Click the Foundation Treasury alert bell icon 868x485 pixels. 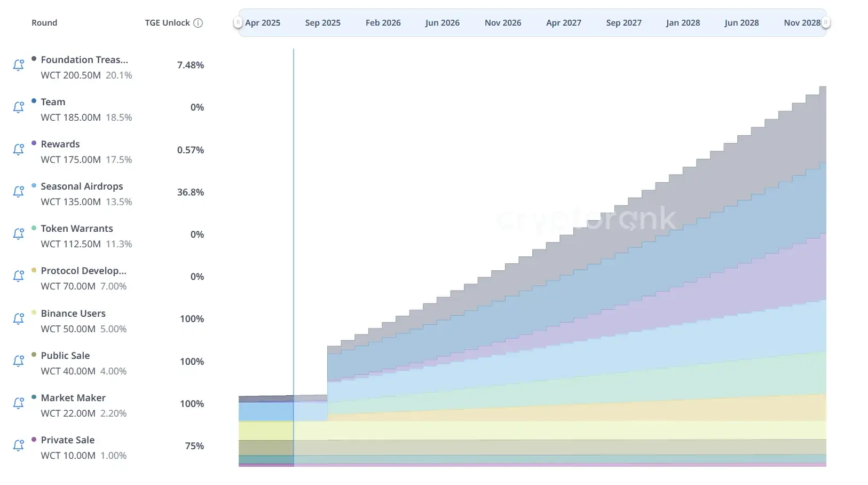click(x=19, y=65)
